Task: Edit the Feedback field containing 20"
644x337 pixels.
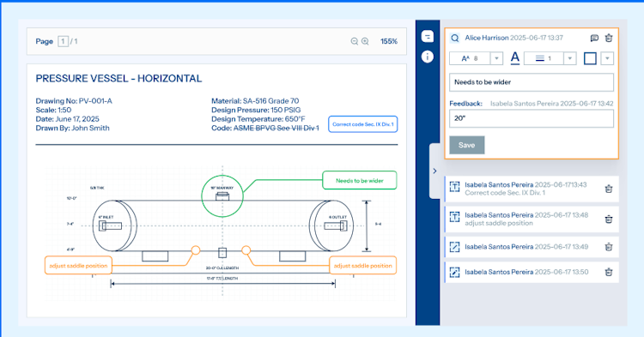Action: 532,118
